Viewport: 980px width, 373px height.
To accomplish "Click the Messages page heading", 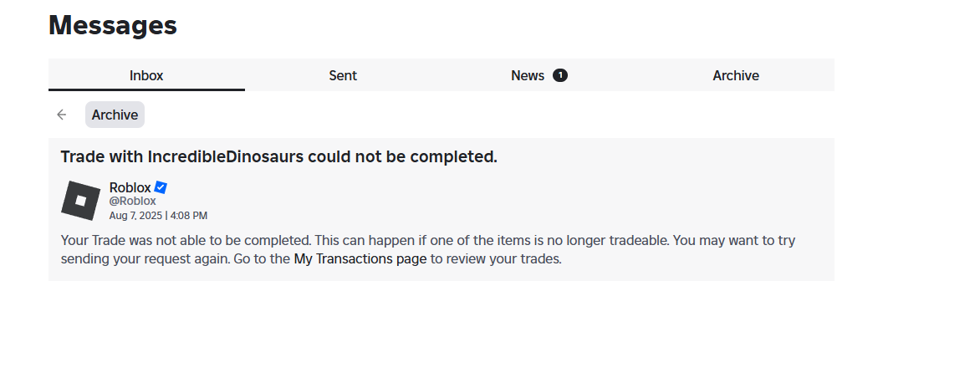I will (x=113, y=25).
